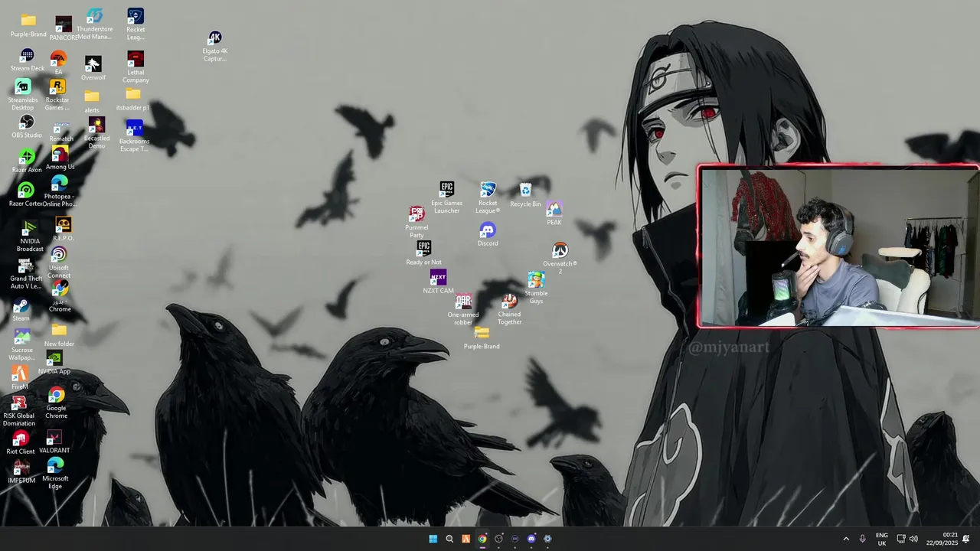This screenshot has width=980, height=551.
Task: Open Chrome from the taskbar
Action: 482,539
